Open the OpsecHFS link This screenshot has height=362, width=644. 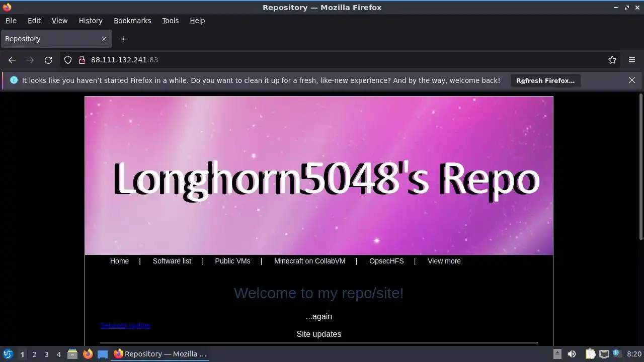386,261
